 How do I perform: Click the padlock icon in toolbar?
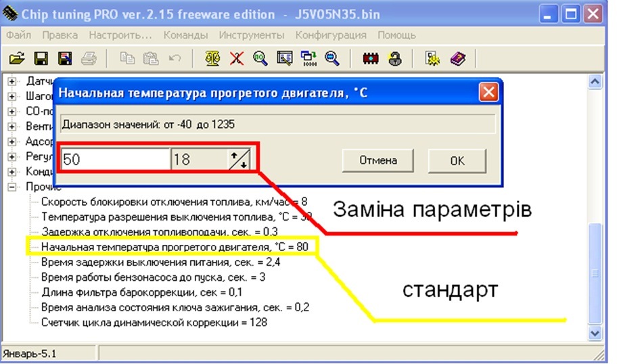coord(394,58)
